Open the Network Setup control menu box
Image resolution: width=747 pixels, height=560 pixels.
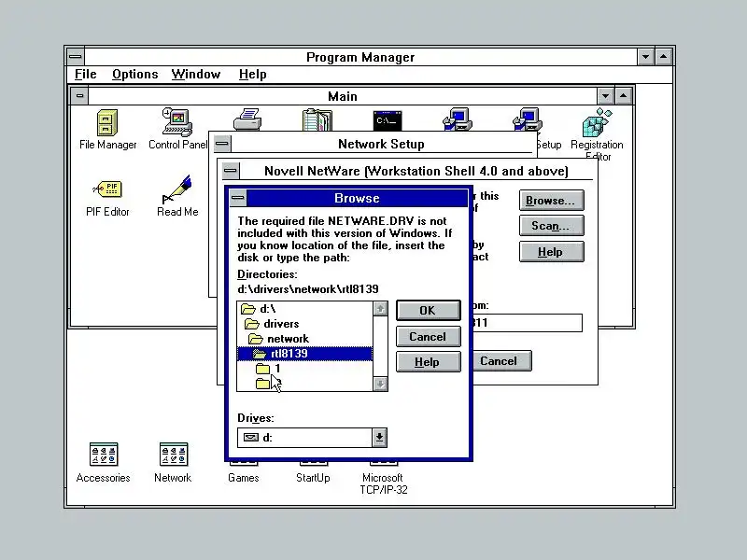[x=222, y=144]
